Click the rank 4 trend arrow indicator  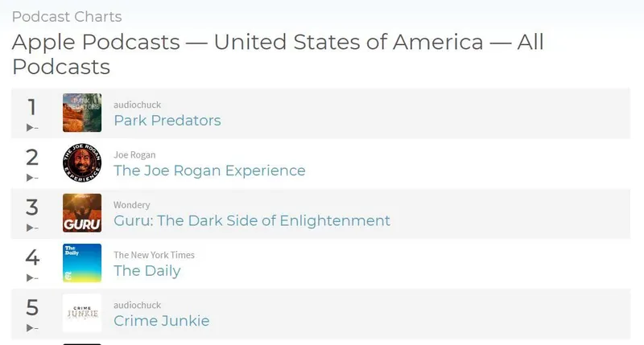[32, 277]
